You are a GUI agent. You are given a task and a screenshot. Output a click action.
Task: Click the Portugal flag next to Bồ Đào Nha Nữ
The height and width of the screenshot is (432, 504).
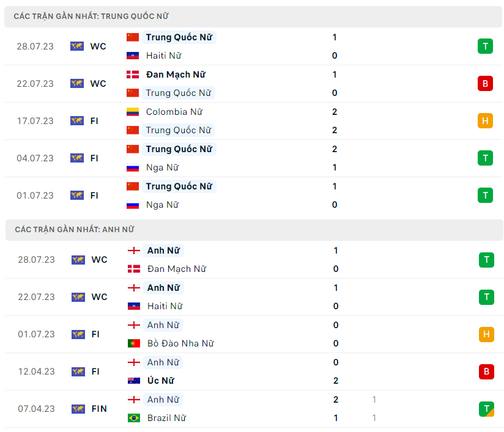(x=134, y=343)
